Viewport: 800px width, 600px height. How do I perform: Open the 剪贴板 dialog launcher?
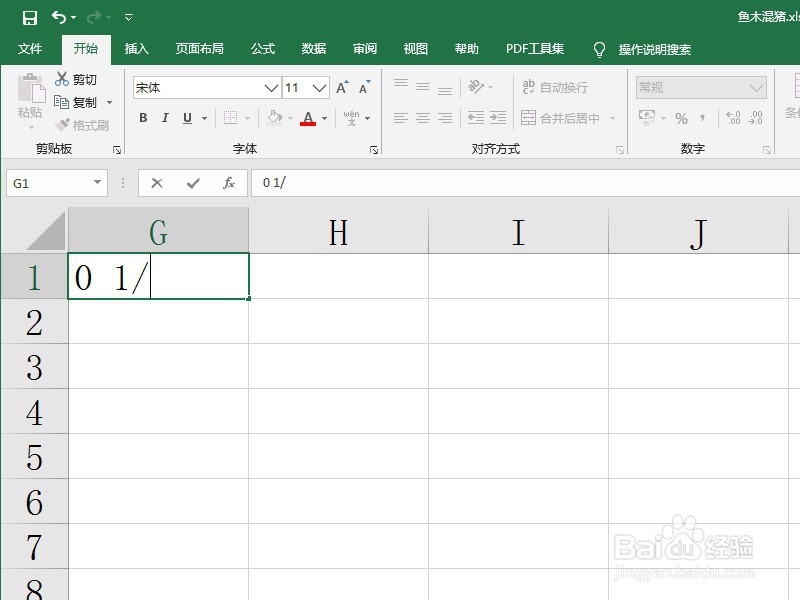click(x=117, y=149)
